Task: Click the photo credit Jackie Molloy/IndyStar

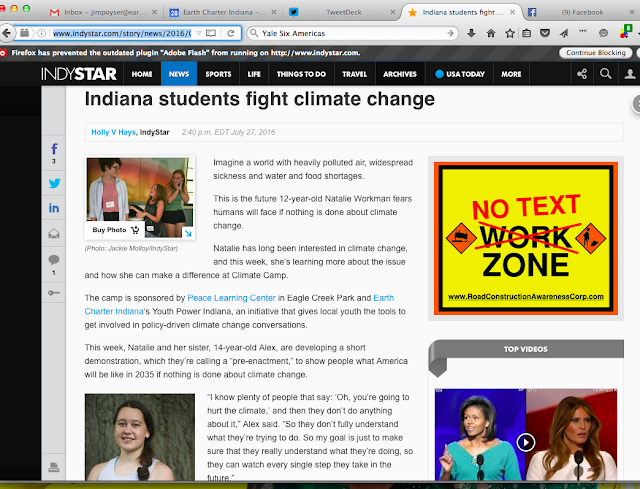Action: (x=131, y=248)
